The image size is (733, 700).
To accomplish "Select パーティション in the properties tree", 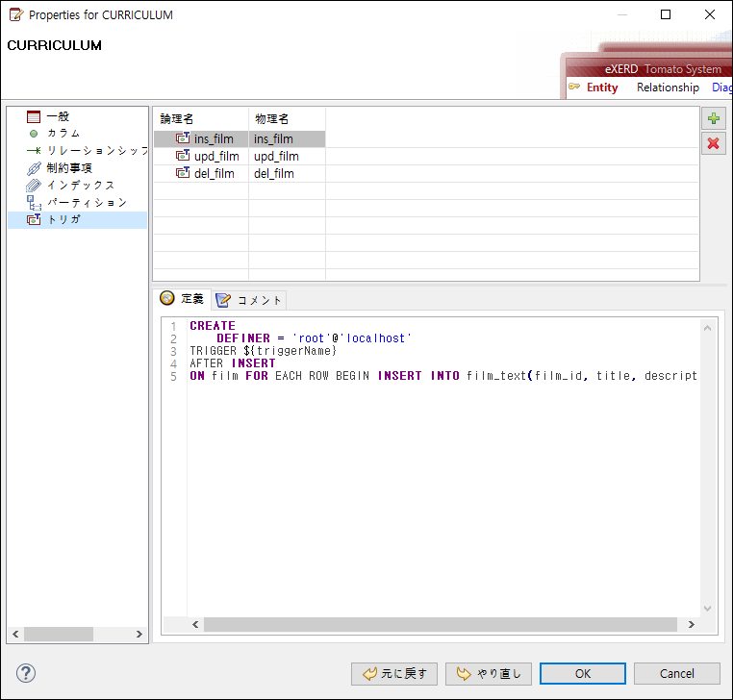I will point(87,202).
